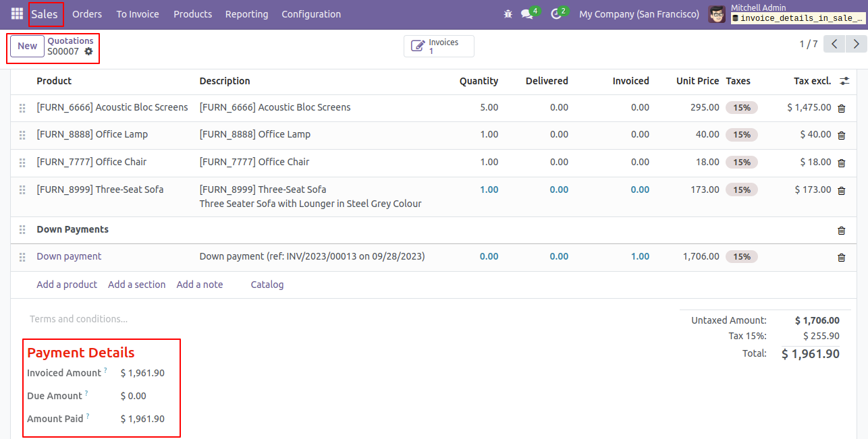Click the 15% tax tag on Down payment row
Image resolution: width=868 pixels, height=439 pixels.
tap(742, 257)
